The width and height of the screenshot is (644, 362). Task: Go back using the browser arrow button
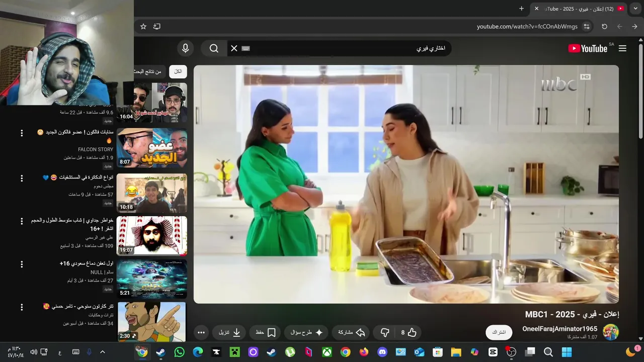tap(634, 27)
